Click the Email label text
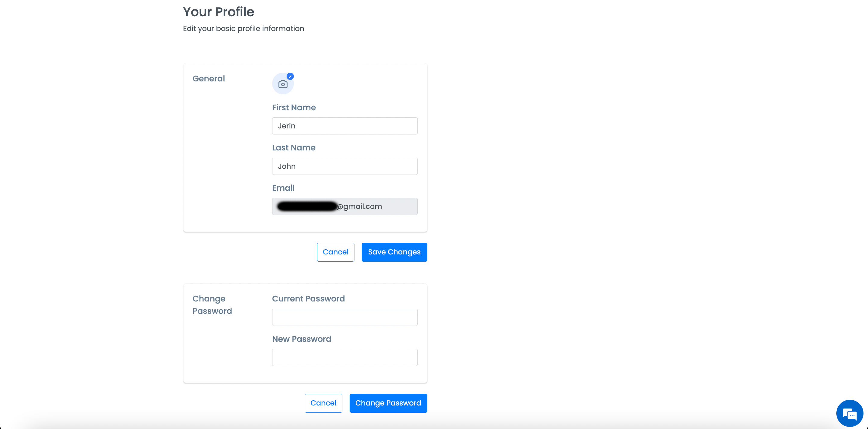 tap(283, 188)
